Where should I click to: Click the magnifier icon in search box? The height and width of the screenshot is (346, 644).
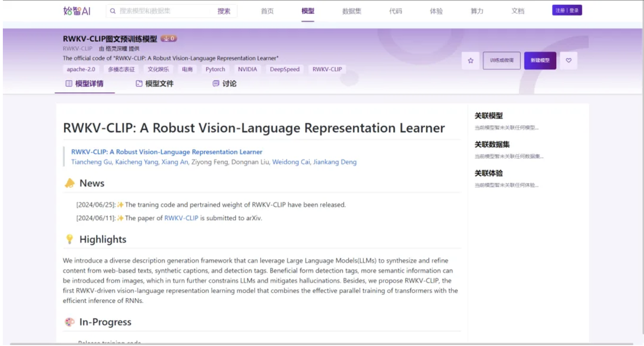tap(113, 11)
